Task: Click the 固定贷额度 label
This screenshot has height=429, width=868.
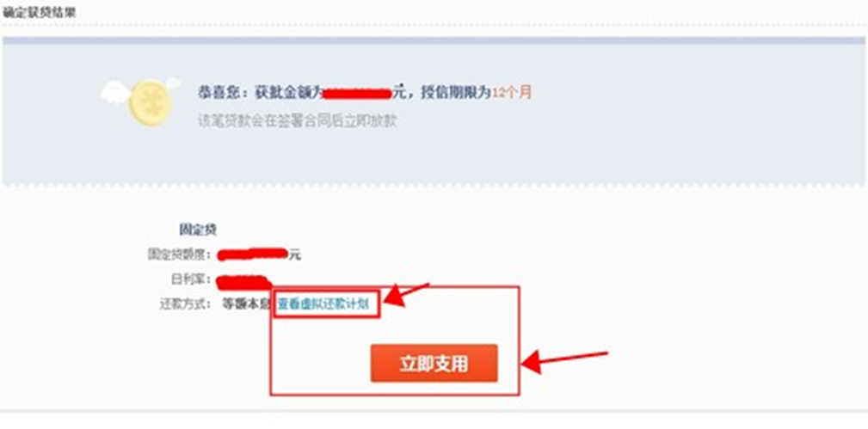Action: (179, 255)
